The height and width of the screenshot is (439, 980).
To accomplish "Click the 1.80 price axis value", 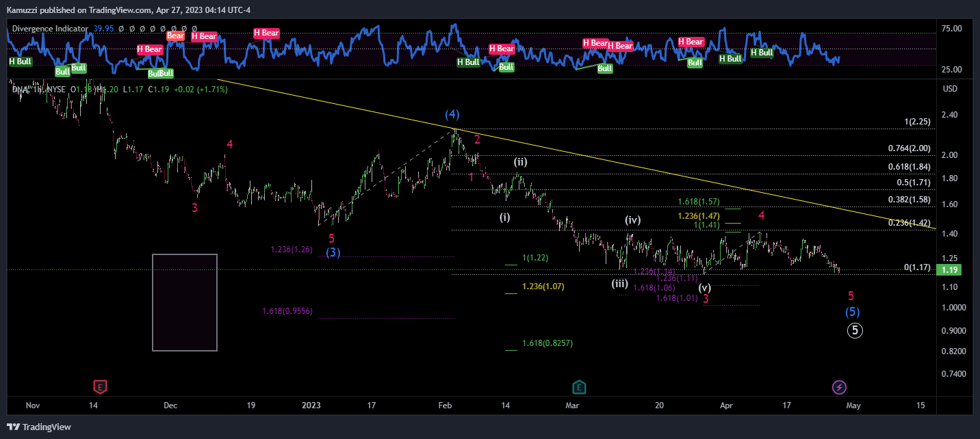I will click(949, 179).
